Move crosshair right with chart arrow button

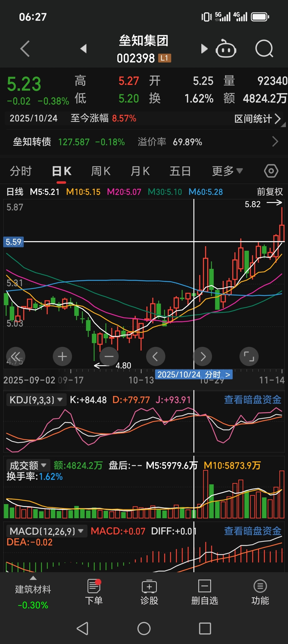click(x=202, y=356)
